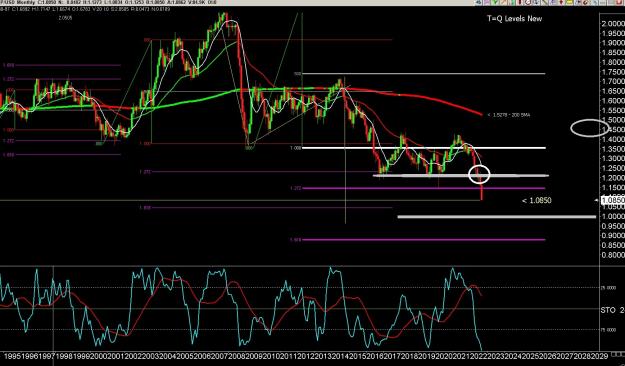Select the thick white line at 1.0000
This screenshot has height=366, width=625.
(497, 217)
